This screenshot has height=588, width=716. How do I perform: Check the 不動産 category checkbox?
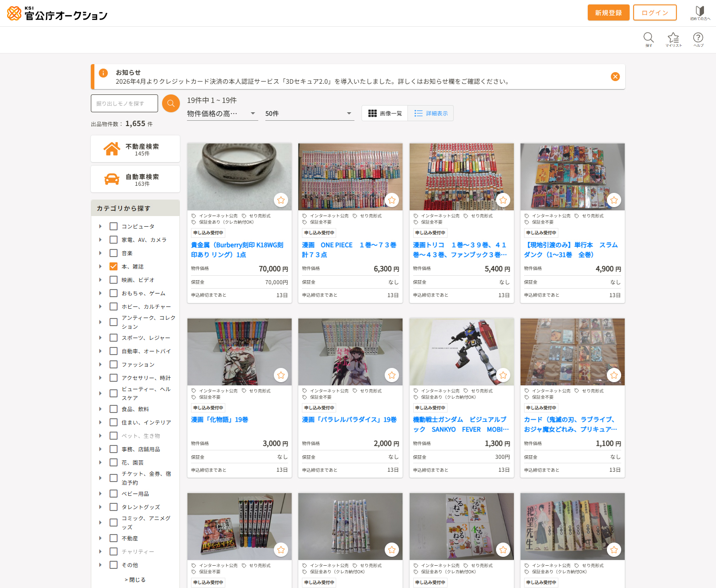pyautogui.click(x=114, y=538)
